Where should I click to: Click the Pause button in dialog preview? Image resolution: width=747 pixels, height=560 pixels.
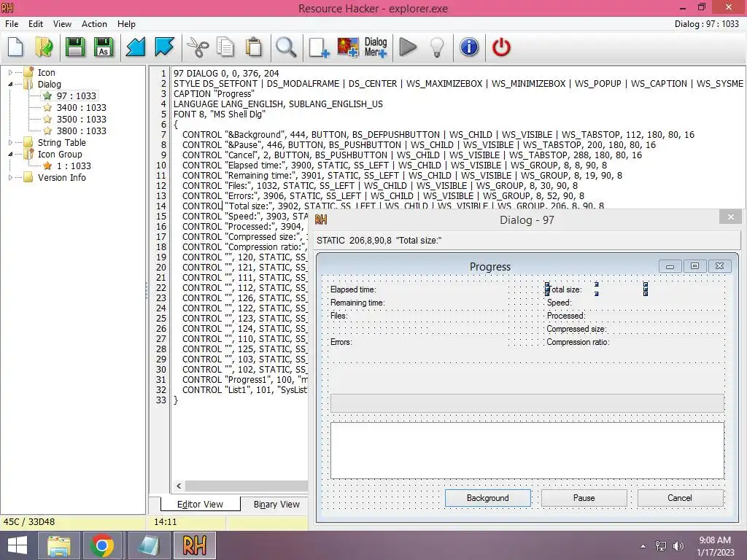click(584, 498)
